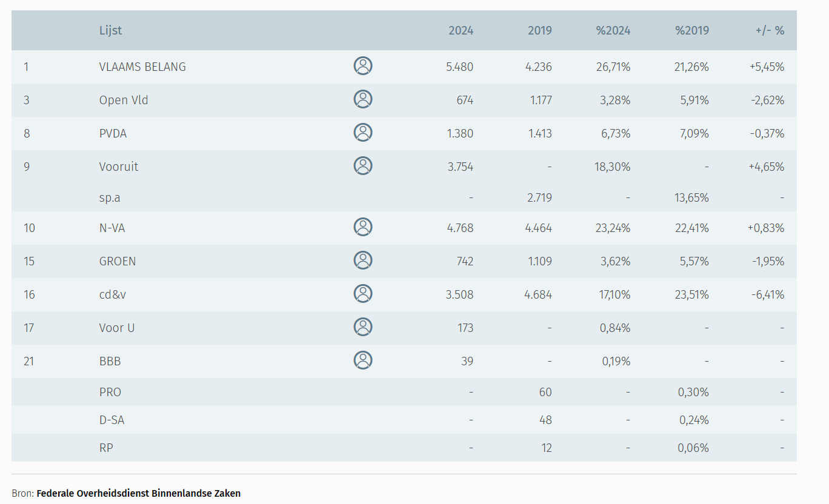This screenshot has height=504, width=829.
Task: Click the 3.508 votes value
Action: pos(461,295)
